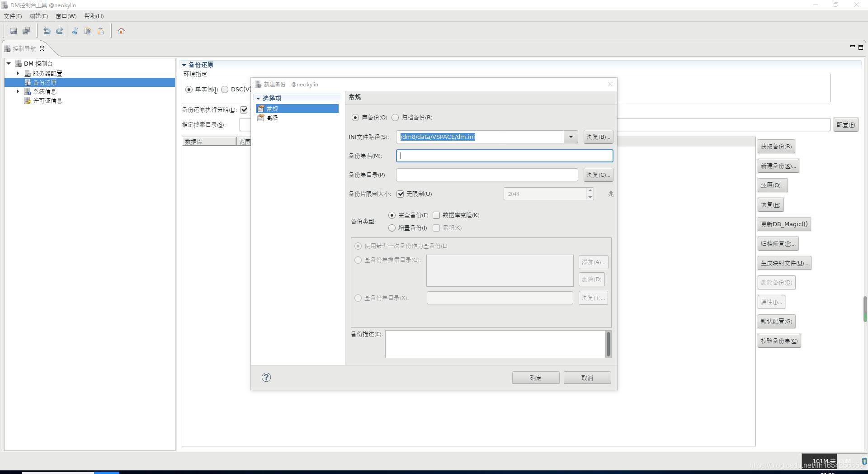Click the 配置(F) button
Image resolution: width=868 pixels, height=474 pixels.
(x=846, y=125)
